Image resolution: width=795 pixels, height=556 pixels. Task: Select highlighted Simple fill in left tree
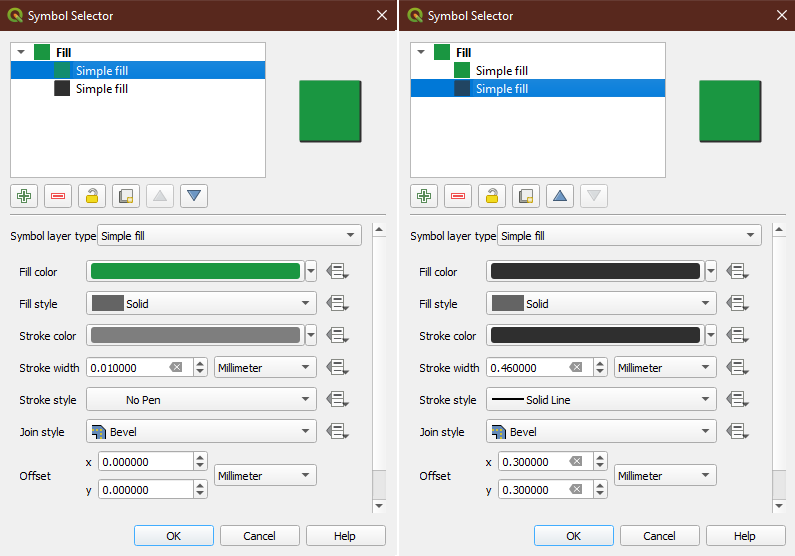coord(138,70)
